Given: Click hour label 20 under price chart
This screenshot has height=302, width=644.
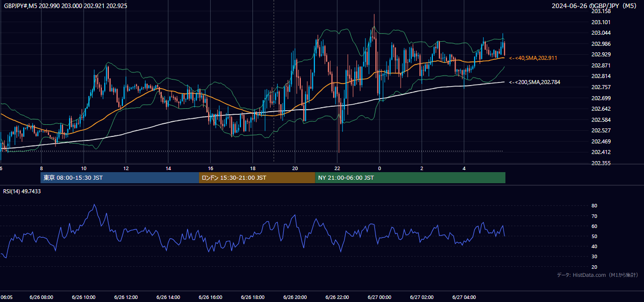Looking at the screenshot, I should click(295, 169).
